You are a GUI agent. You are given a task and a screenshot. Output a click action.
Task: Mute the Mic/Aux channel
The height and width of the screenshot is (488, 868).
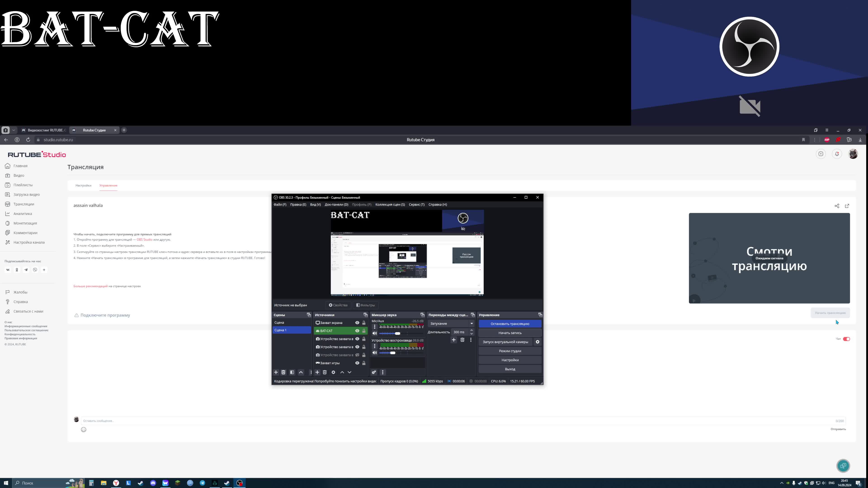(x=374, y=333)
